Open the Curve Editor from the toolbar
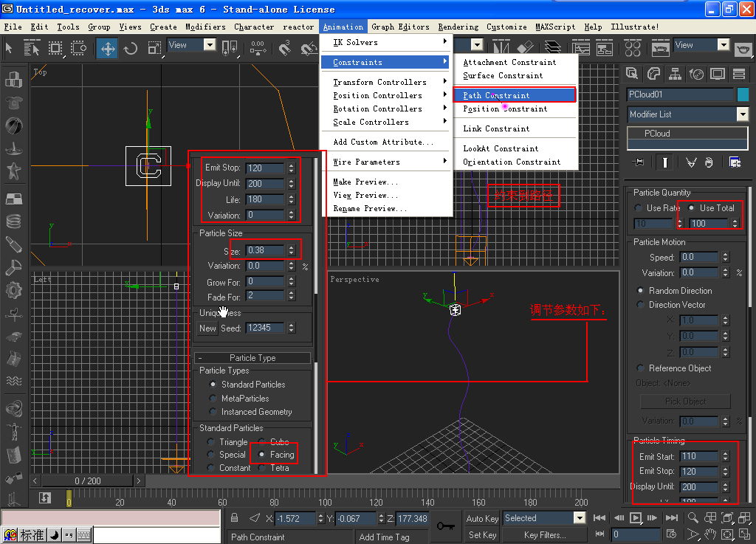756x544 pixels. [x=582, y=48]
